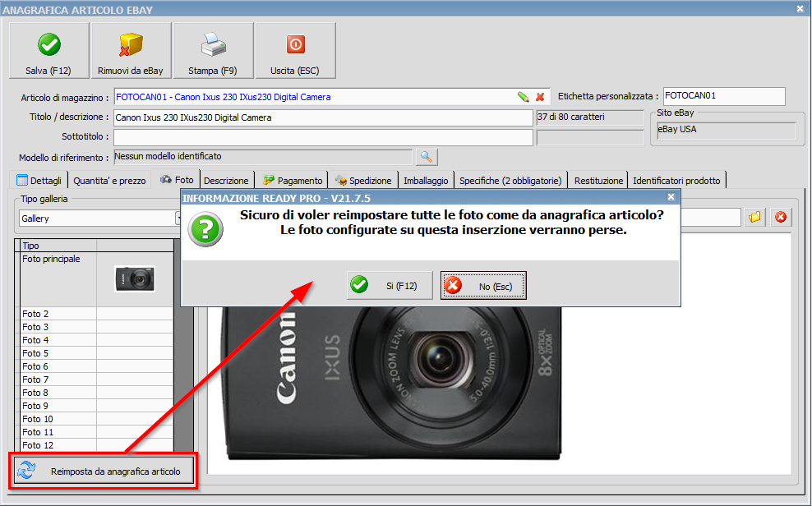The width and height of the screenshot is (812, 506).
Task: Close the Informazione Ready Pro dialog
Action: coord(671,197)
